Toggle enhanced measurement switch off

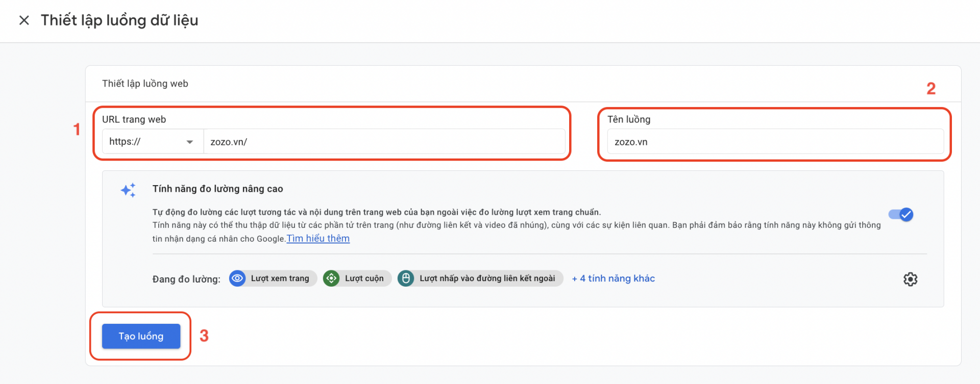pos(901,215)
